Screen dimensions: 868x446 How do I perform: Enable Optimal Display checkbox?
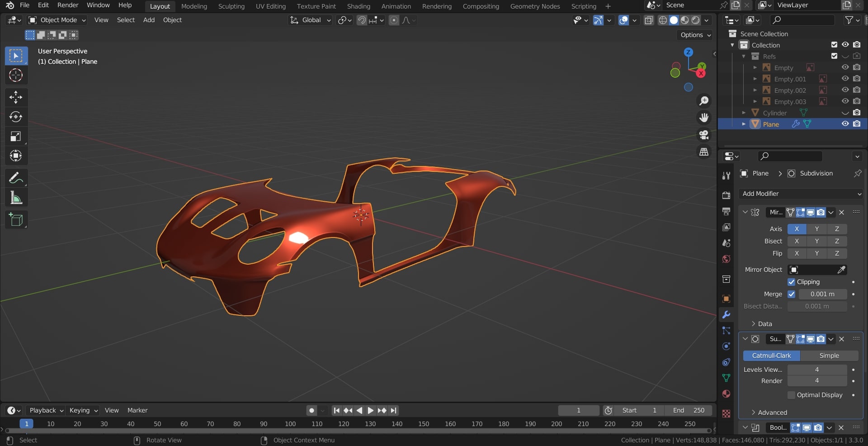click(792, 395)
